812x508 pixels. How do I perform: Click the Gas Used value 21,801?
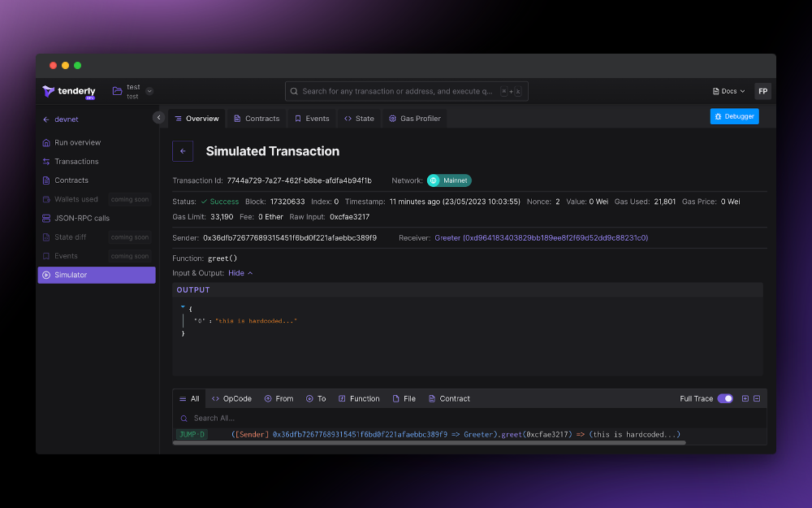(664, 202)
